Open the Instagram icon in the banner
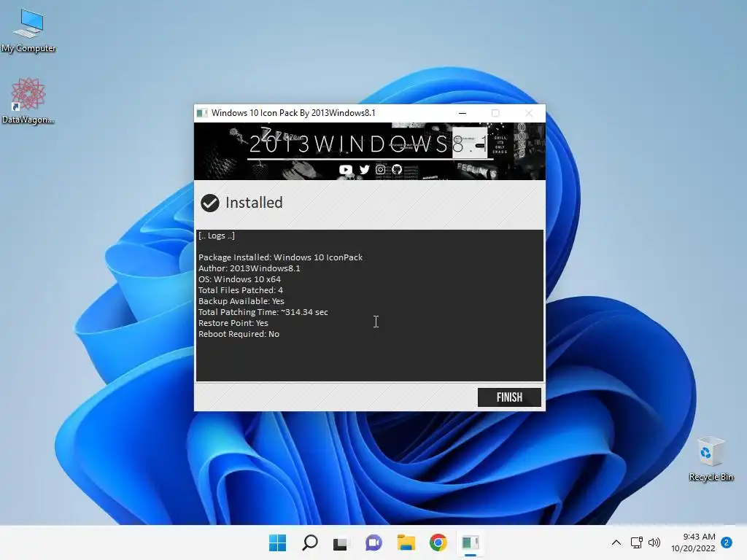The width and height of the screenshot is (747, 560). [x=380, y=169]
